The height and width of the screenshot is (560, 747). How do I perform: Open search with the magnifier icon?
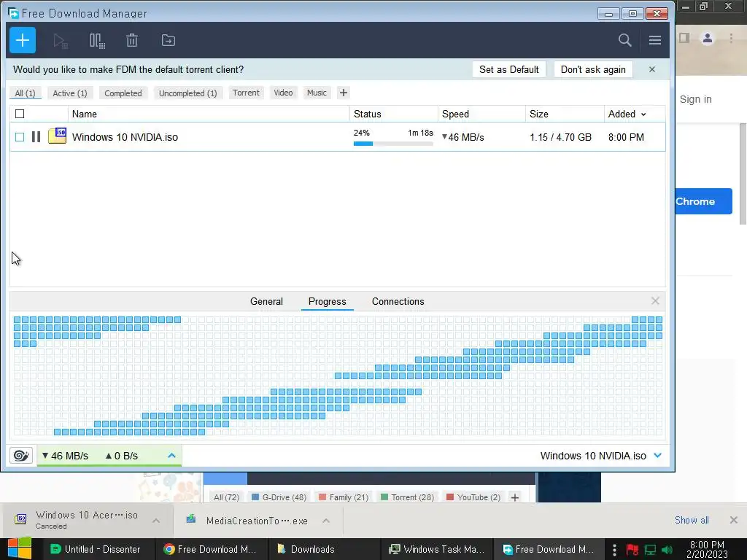[624, 41]
